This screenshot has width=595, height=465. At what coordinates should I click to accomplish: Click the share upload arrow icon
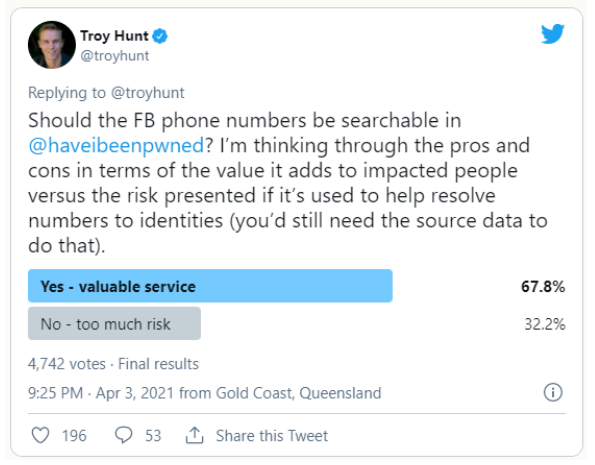pos(194,435)
